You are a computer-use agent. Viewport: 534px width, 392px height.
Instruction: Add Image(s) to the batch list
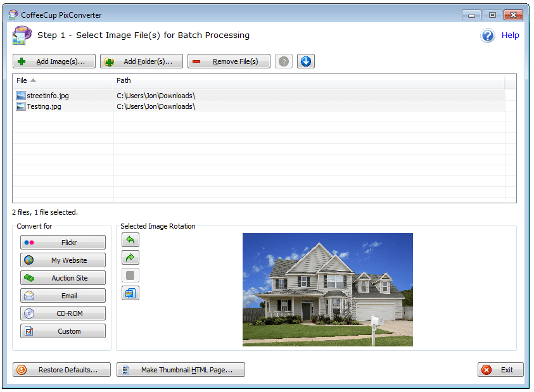click(54, 61)
